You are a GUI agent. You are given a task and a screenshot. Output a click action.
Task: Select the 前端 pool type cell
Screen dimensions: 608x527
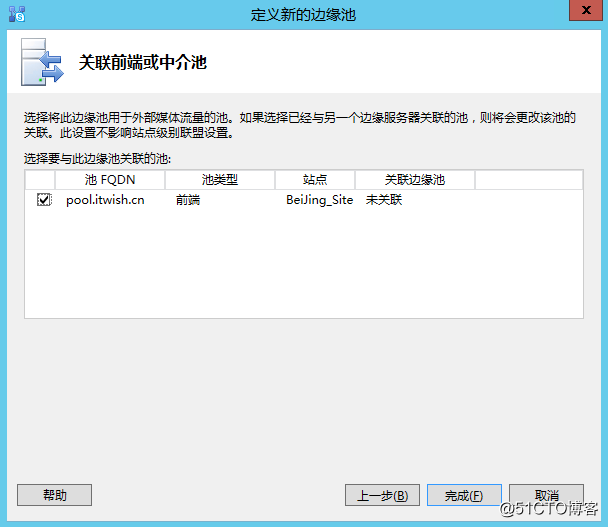coord(188,200)
